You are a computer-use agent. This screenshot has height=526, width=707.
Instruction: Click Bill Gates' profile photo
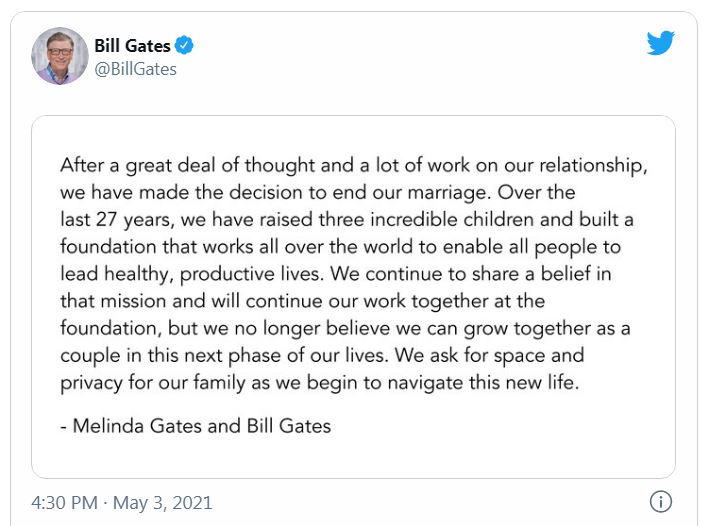coord(60,56)
